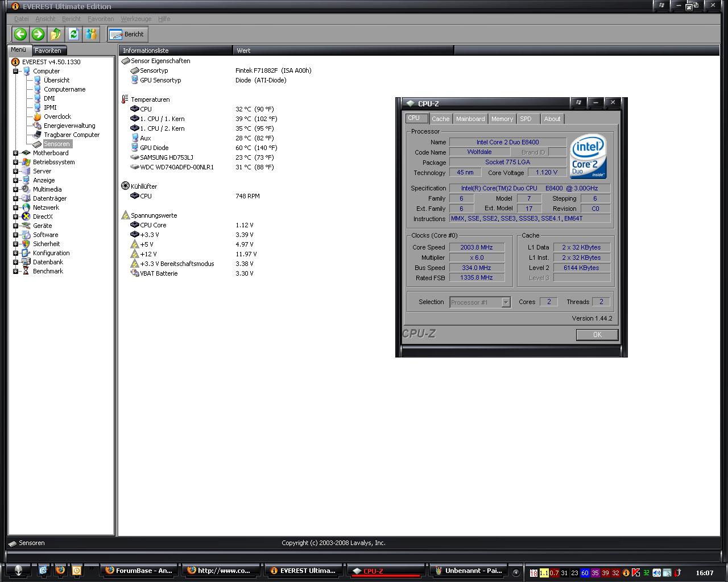728x582 pixels.
Task: Click the Core Speed field in CPU-Z
Action: pyautogui.click(x=477, y=247)
